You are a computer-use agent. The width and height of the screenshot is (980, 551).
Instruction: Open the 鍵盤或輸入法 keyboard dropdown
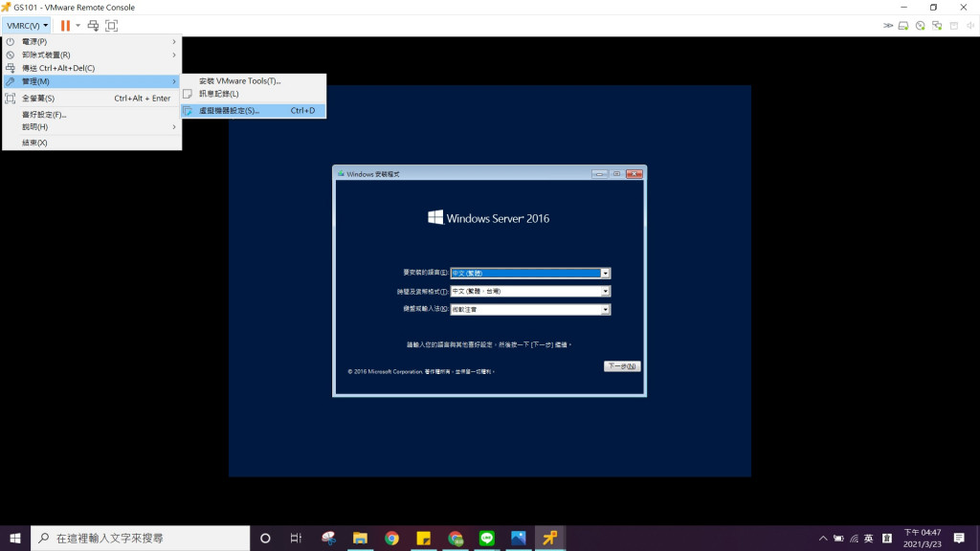(530, 309)
